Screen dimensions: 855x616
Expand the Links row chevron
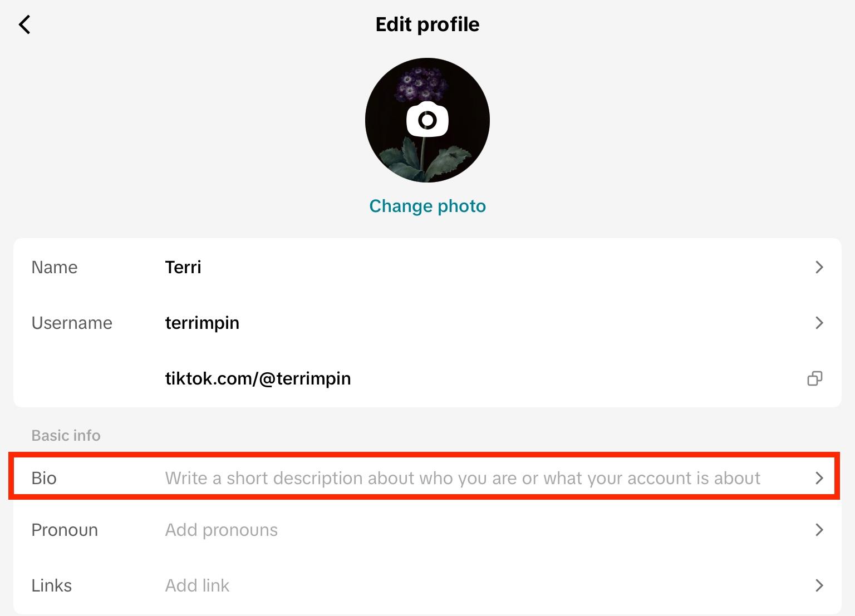coord(819,585)
